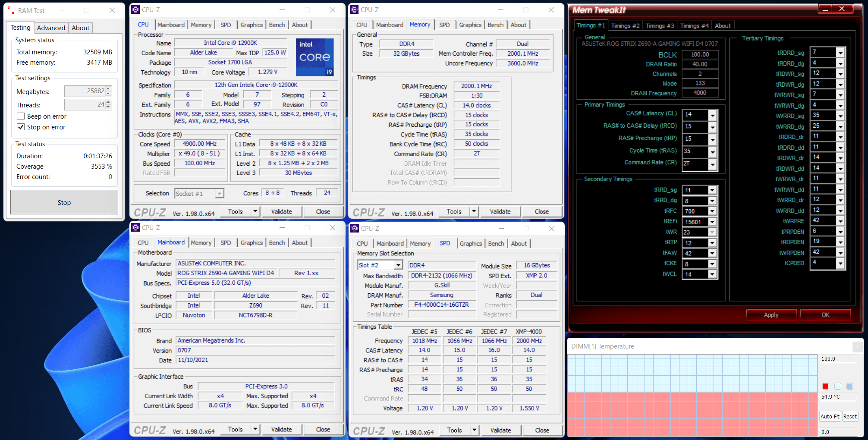This screenshot has height=440, width=868.
Task: Open the Socket #1 selection dropdown
Action: pos(220,194)
